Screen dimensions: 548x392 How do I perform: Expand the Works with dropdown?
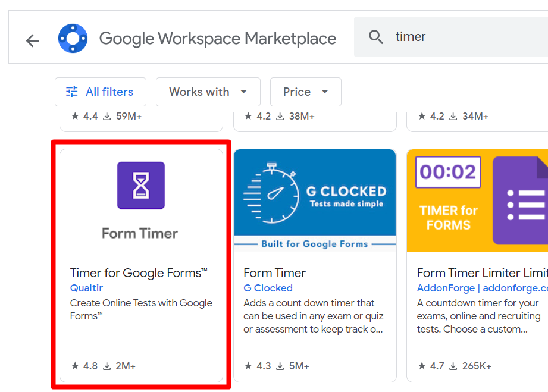click(x=208, y=92)
